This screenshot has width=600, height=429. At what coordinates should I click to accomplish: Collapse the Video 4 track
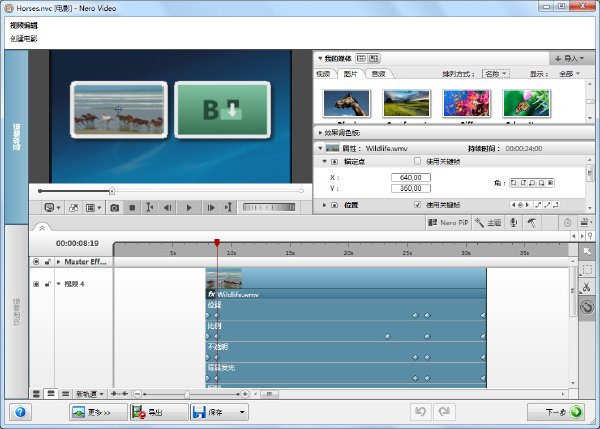pyautogui.click(x=59, y=284)
